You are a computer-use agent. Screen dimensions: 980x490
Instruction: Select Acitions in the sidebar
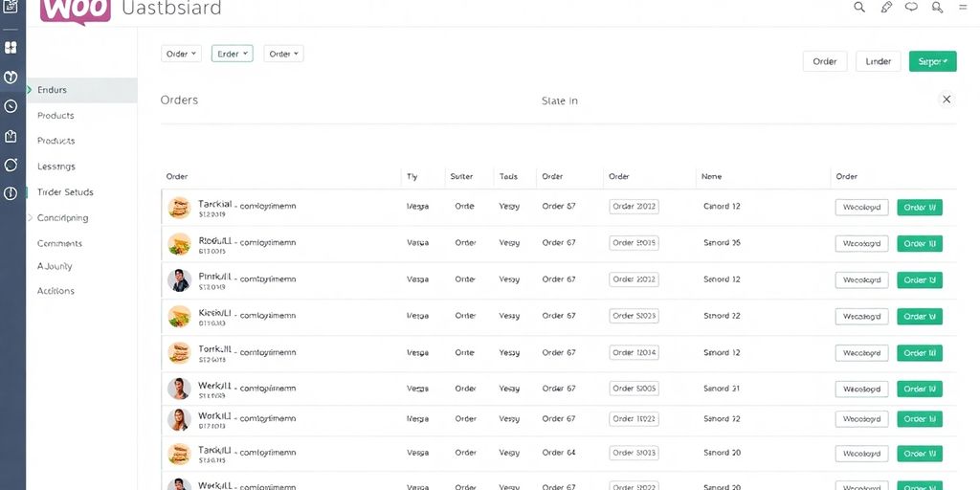[56, 291]
